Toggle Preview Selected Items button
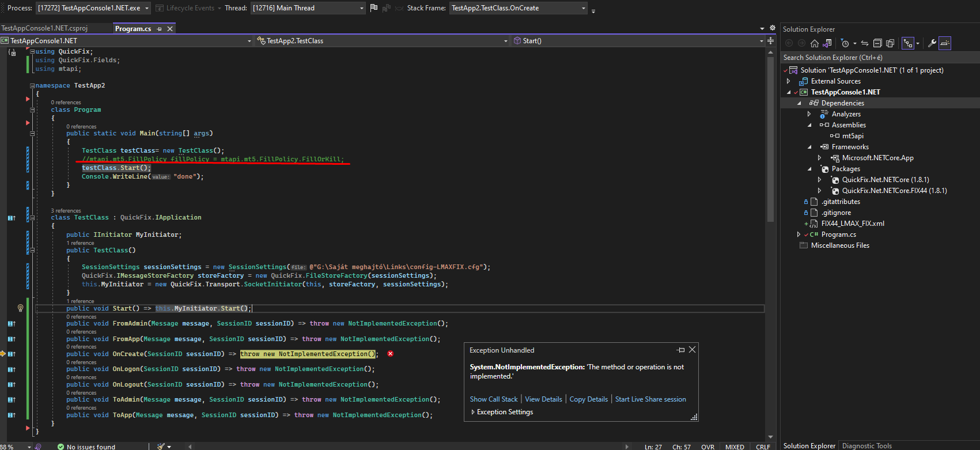 (945, 43)
